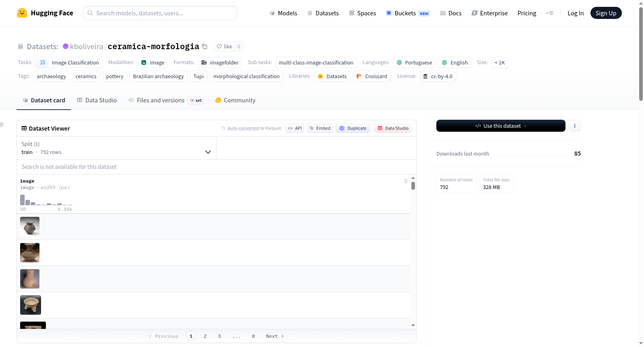This screenshot has width=644, height=347.
Task: Open the three-dot more options menu
Action: 575,126
